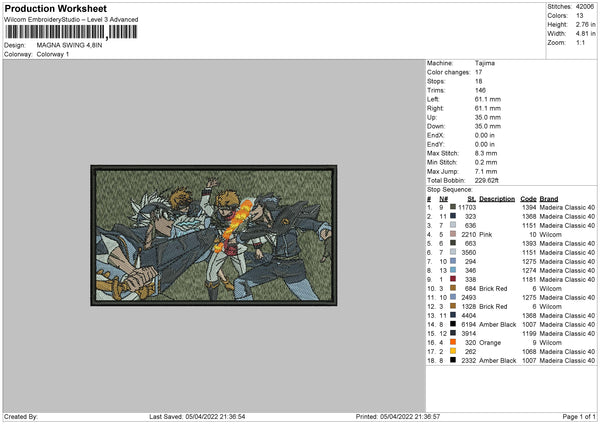Click the barcode under the worksheet title
The width and height of the screenshot is (600, 424).
point(71,32)
